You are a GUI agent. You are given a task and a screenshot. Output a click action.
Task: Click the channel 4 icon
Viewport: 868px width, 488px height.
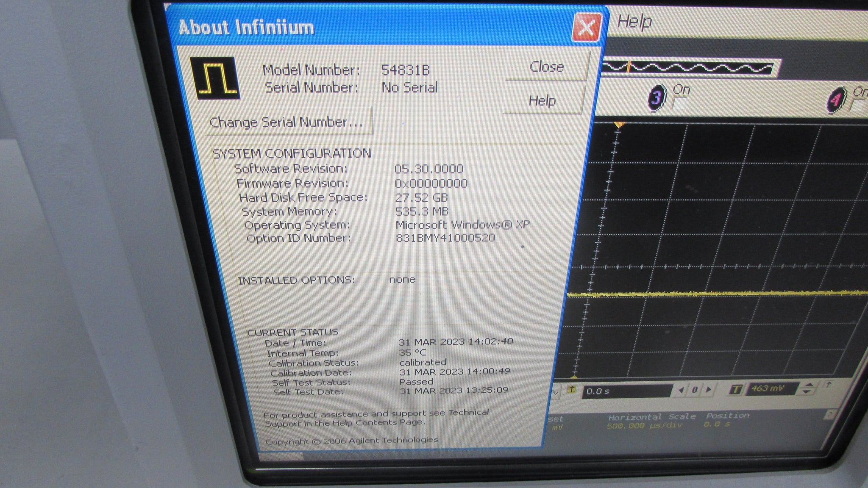click(836, 100)
